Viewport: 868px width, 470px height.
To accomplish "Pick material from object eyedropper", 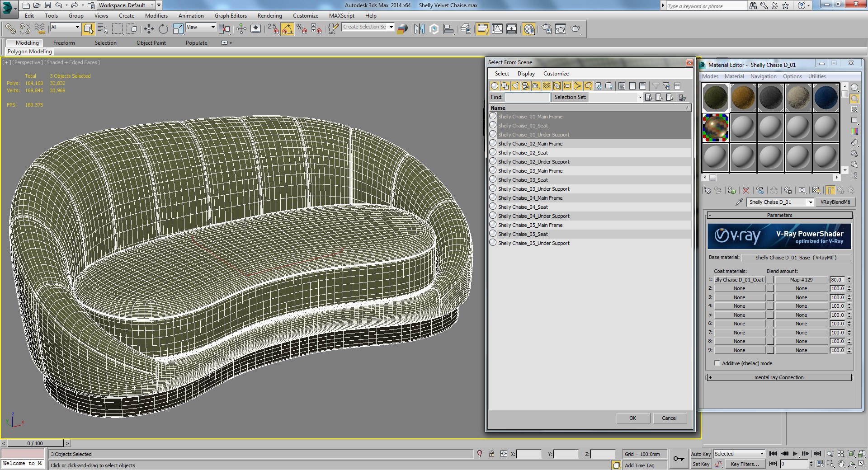I will pos(739,202).
